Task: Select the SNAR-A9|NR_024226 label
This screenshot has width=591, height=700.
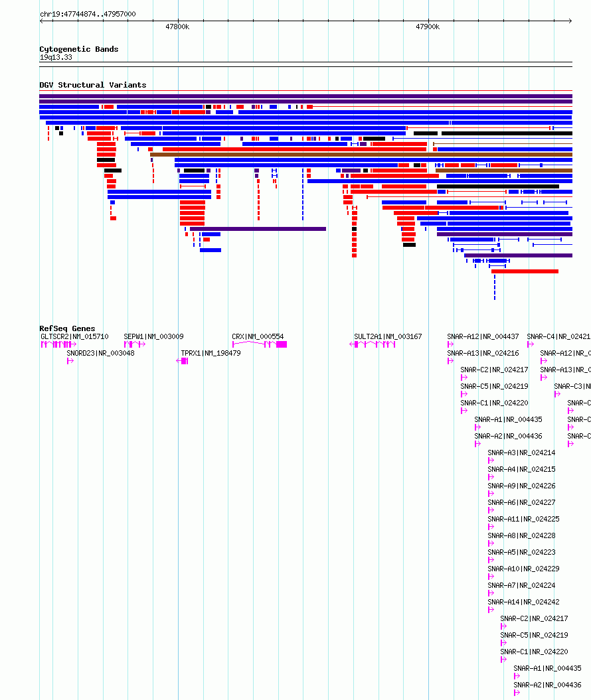Action: 521,486
